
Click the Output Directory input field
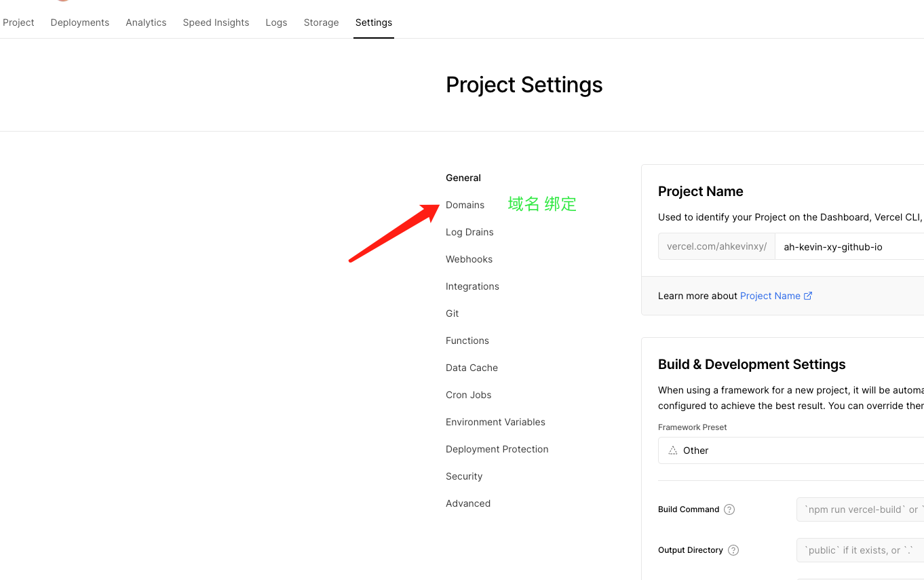[x=860, y=550]
